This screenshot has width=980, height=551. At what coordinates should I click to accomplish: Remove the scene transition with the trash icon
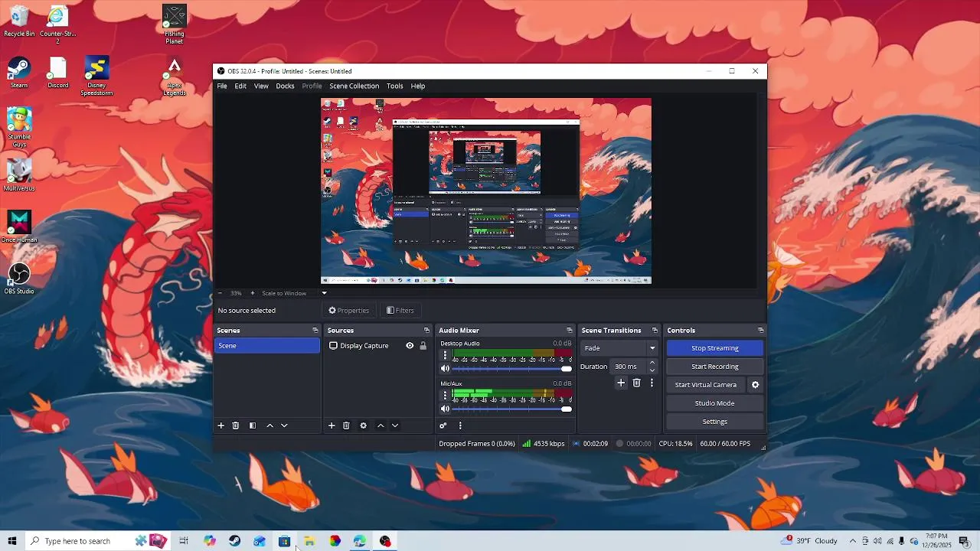pos(636,383)
